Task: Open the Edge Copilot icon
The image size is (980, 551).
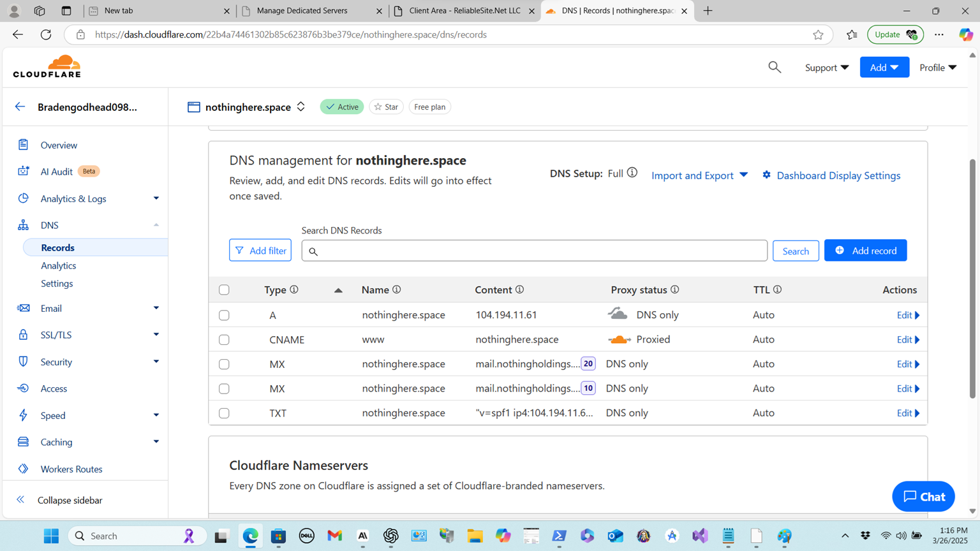Action: [x=966, y=34]
